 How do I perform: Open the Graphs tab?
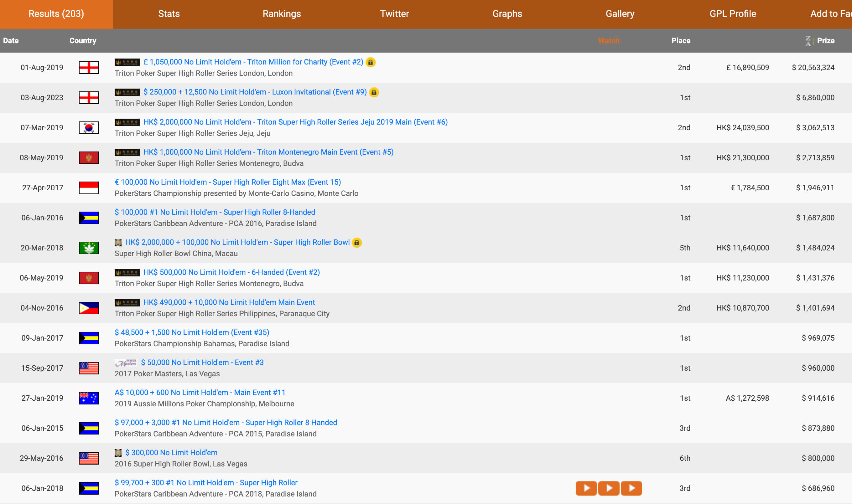pos(507,14)
